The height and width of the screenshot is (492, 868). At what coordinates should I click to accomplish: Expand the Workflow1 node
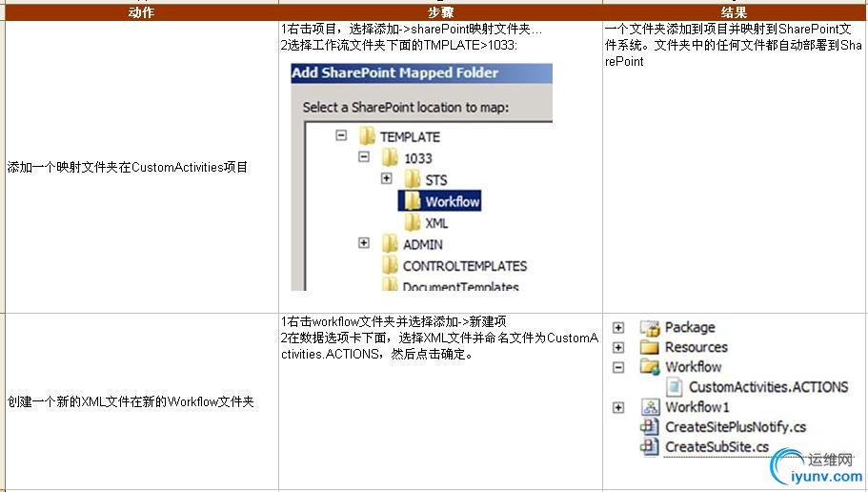pos(618,407)
